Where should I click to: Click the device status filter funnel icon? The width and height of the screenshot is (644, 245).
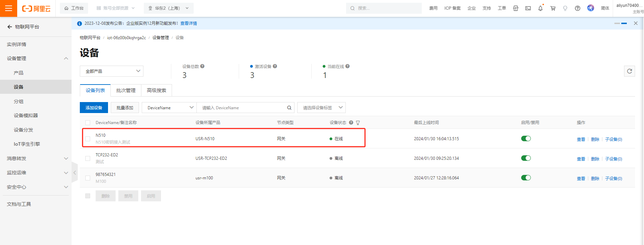[358, 123]
